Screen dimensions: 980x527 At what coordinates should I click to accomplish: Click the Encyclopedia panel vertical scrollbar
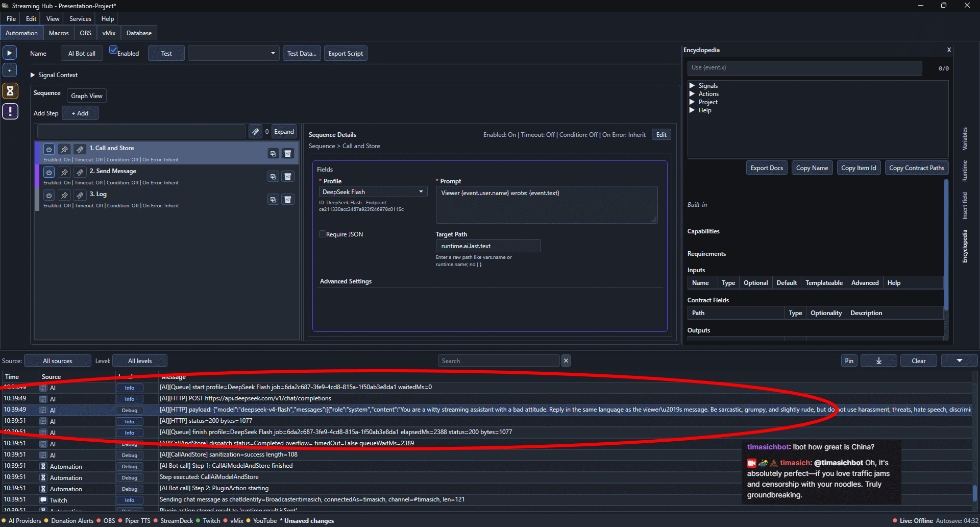[x=946, y=245]
